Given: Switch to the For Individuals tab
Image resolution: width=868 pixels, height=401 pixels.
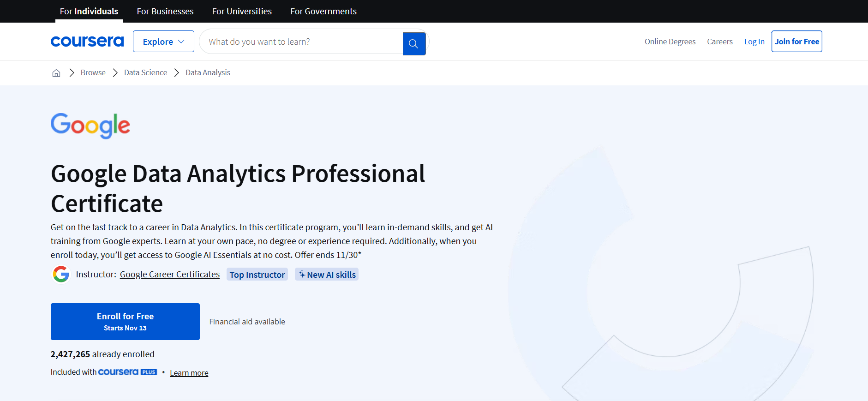Looking at the screenshot, I should [x=89, y=11].
